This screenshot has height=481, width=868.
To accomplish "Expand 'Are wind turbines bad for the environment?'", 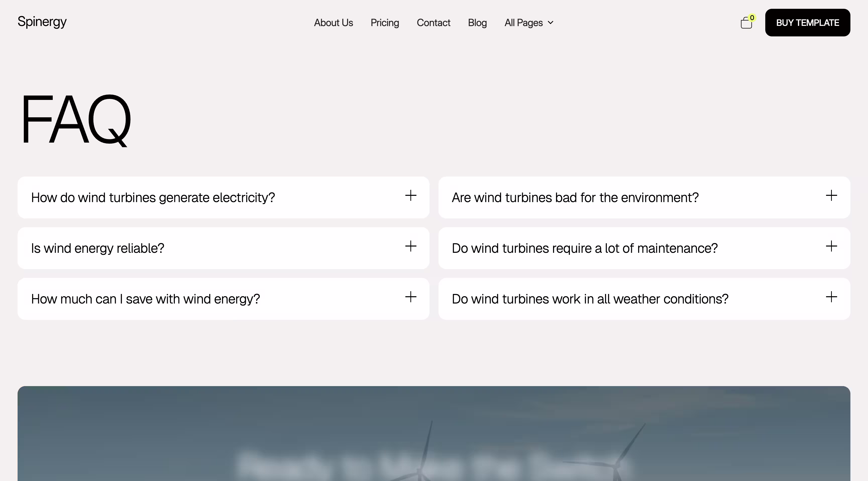I will click(575, 198).
